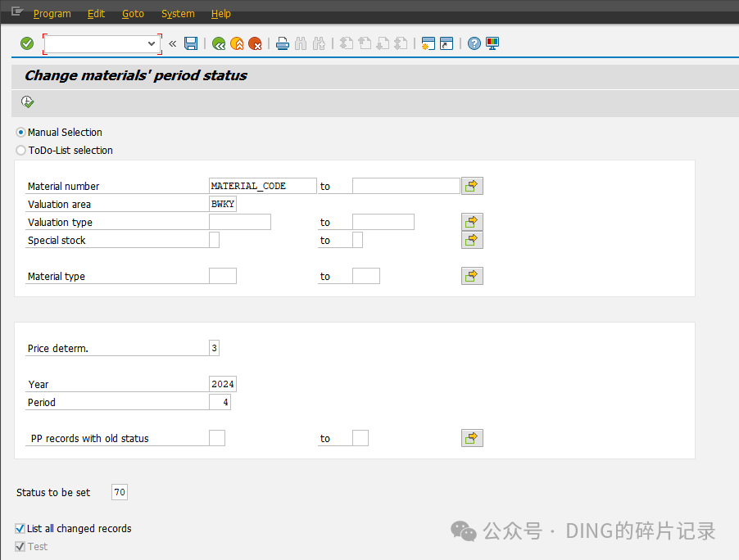Open multiple selection for Material type
The width and height of the screenshot is (739, 560).
[x=472, y=276]
